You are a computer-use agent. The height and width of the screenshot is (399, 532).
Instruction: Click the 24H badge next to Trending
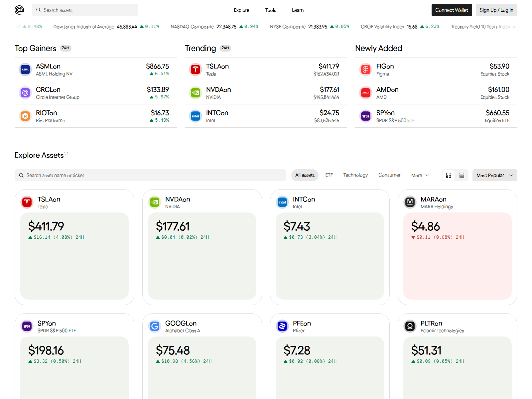225,48
